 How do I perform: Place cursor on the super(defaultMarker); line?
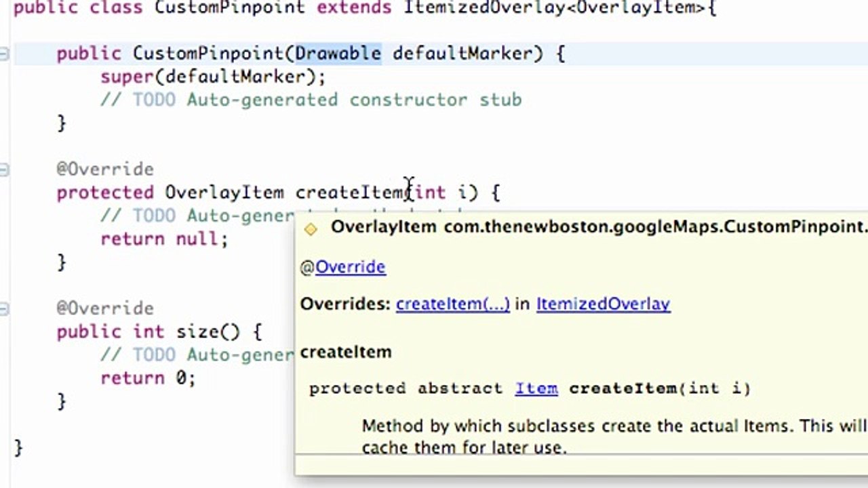pyautogui.click(x=213, y=77)
